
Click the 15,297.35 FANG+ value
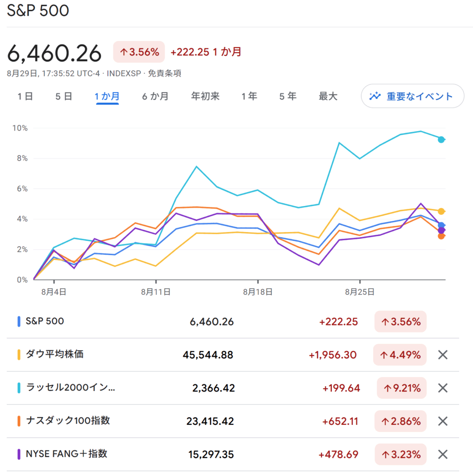(211, 454)
